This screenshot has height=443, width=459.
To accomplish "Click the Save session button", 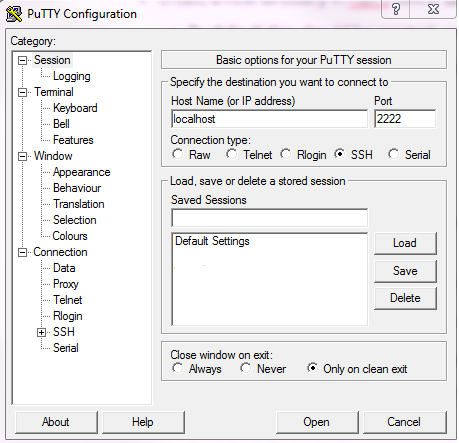I will (x=405, y=271).
